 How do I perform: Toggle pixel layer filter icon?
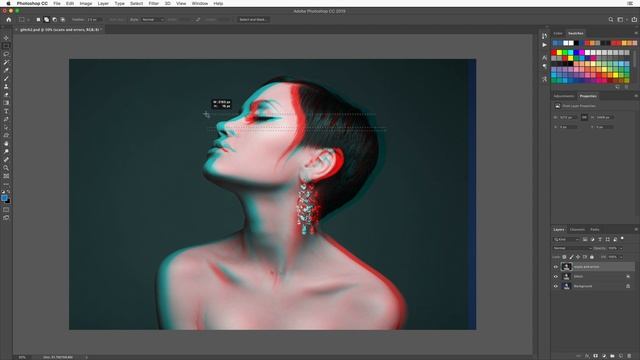(x=585, y=240)
